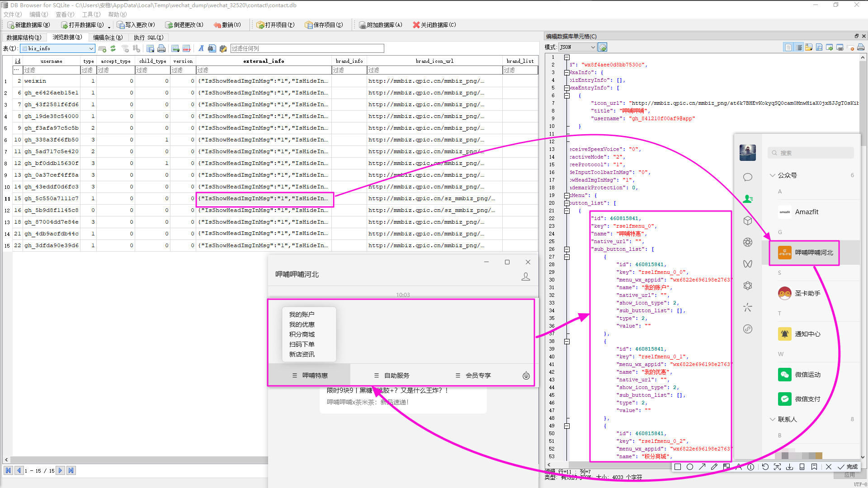Collapse the JSON fold marker on line 38
The image size is (868, 488).
[x=566, y=341]
